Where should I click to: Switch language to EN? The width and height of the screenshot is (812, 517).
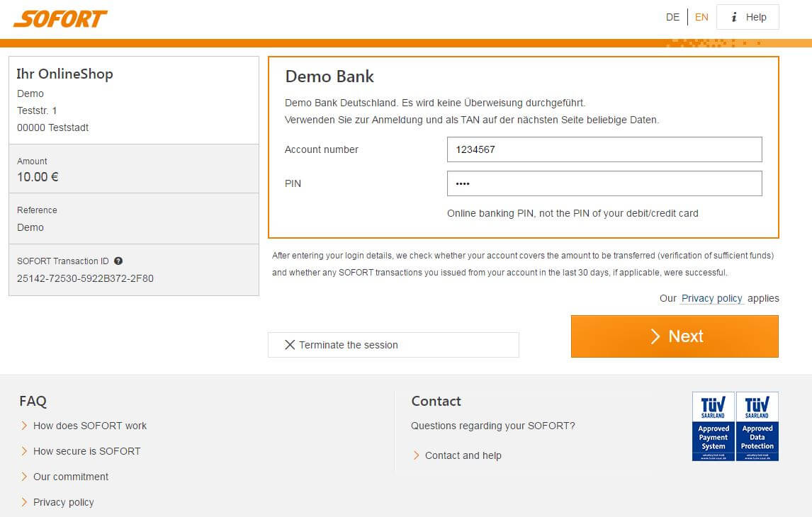pos(701,17)
